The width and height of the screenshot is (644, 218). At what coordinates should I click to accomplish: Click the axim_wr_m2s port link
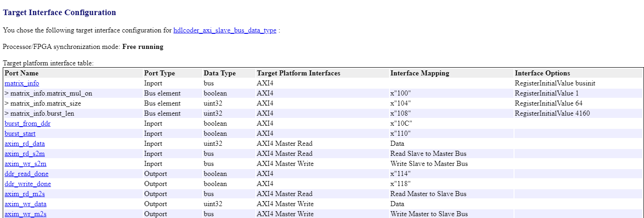25,214
